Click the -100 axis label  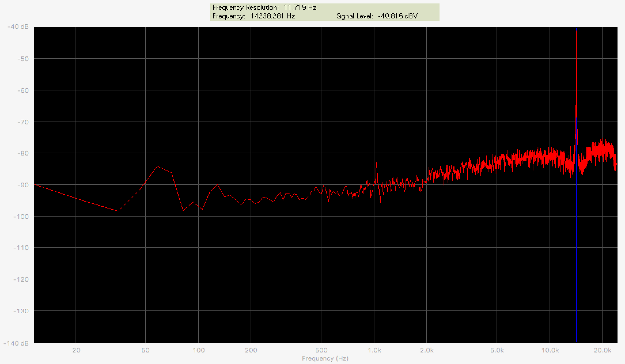21,216
